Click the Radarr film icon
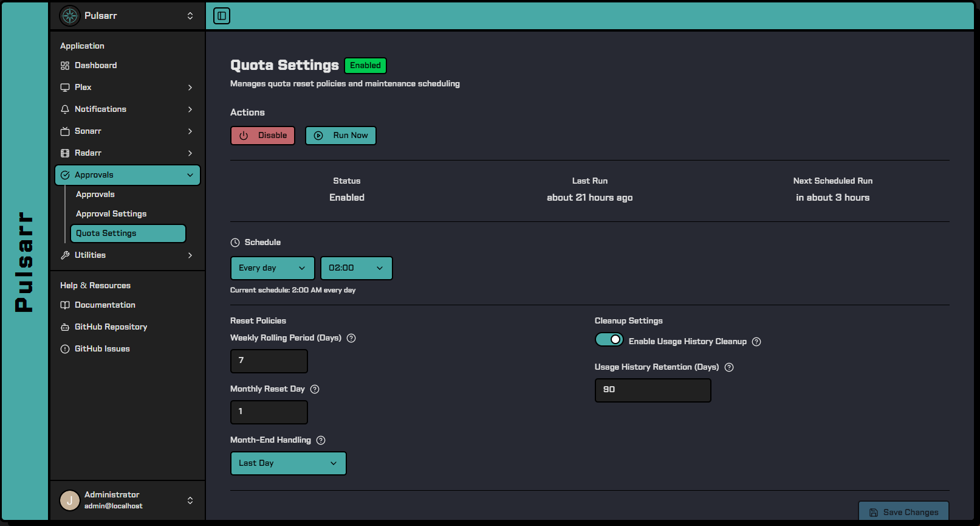 [x=65, y=153]
